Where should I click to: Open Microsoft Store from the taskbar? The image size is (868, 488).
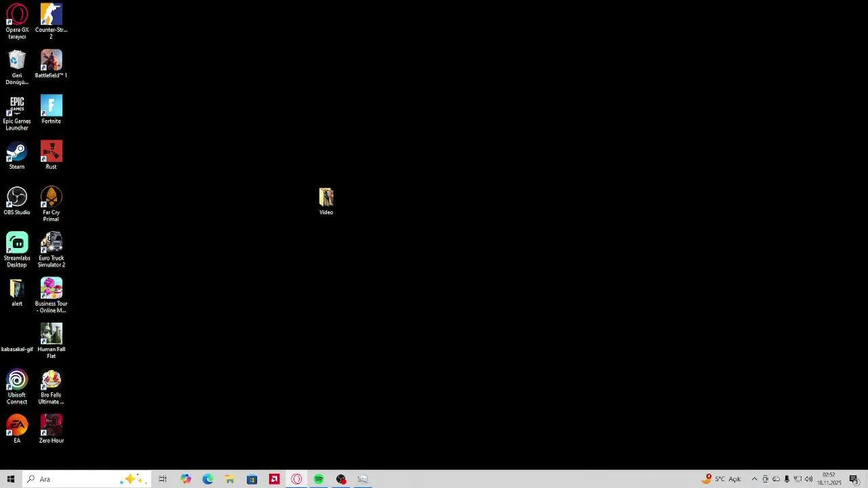tap(252, 479)
